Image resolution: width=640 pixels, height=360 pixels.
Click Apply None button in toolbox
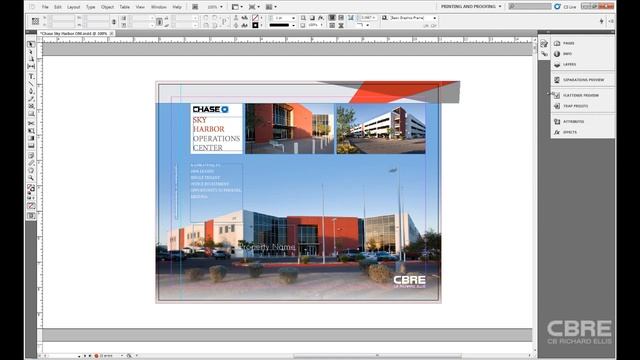pos(31,206)
